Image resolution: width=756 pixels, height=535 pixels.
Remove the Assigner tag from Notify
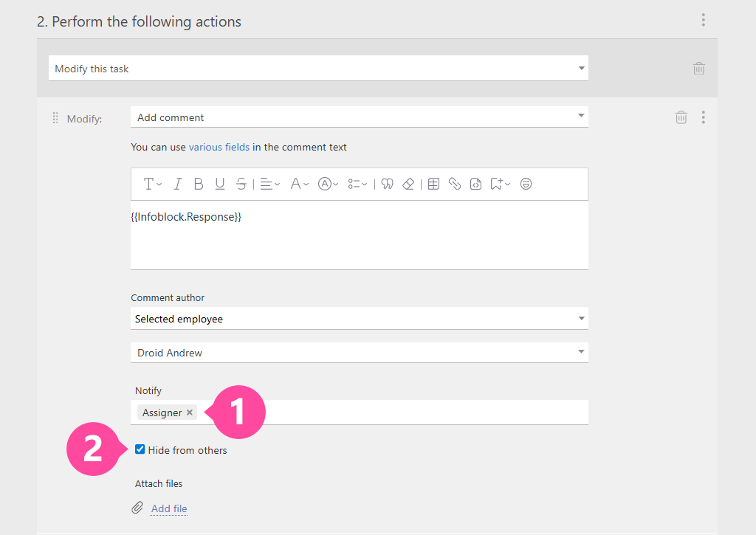190,412
